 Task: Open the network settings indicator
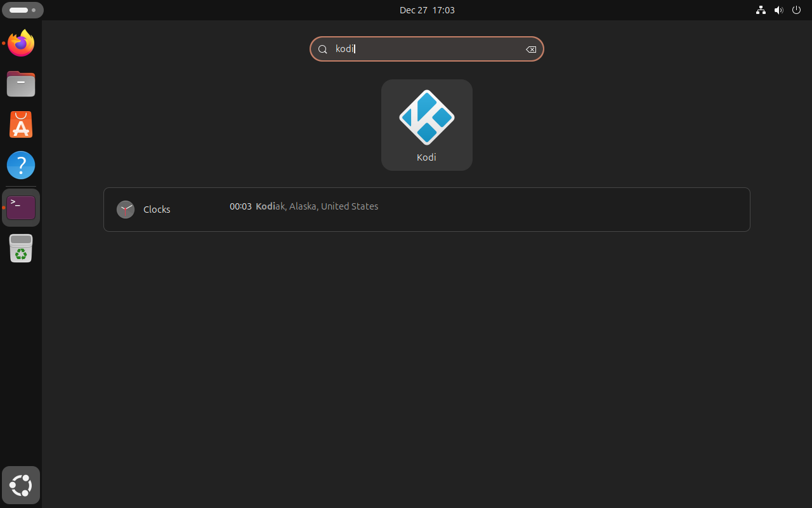(761, 10)
